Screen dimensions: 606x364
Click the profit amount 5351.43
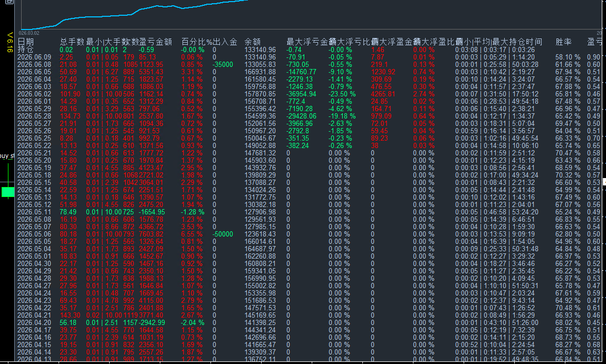pyautogui.click(x=151, y=72)
